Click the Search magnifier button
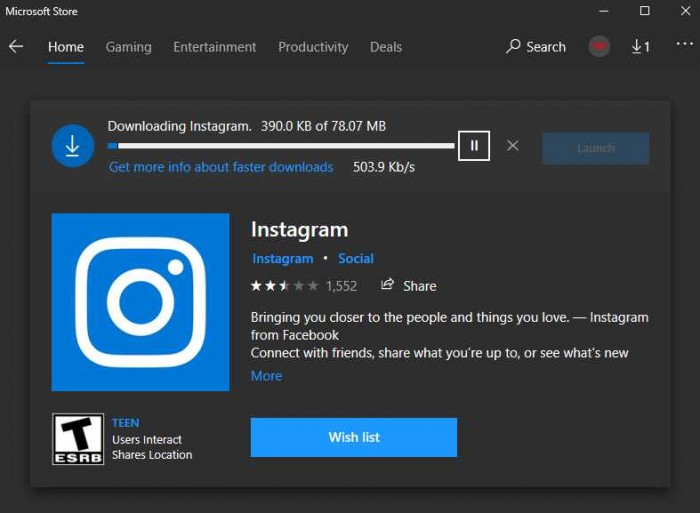The height and width of the screenshot is (513, 700). pos(536,46)
